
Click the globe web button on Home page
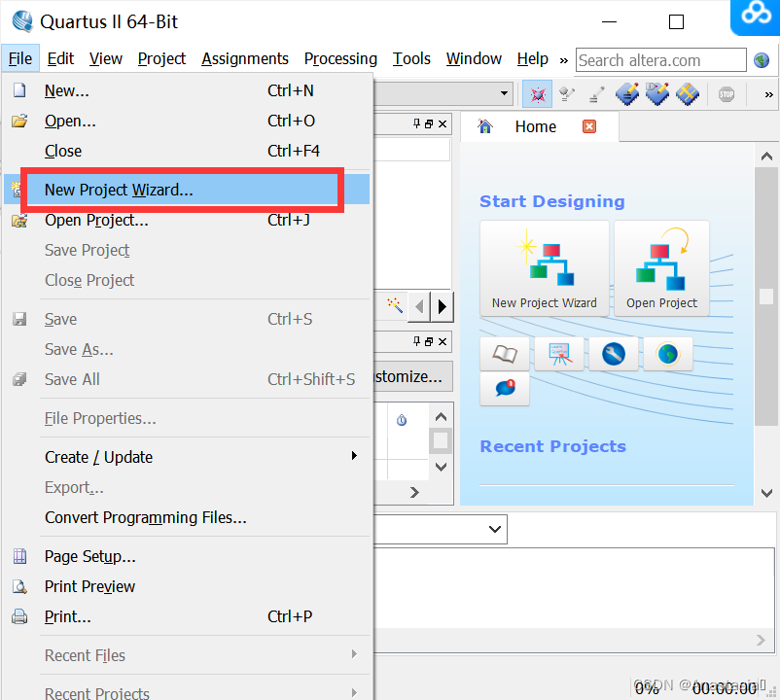pyautogui.click(x=667, y=354)
